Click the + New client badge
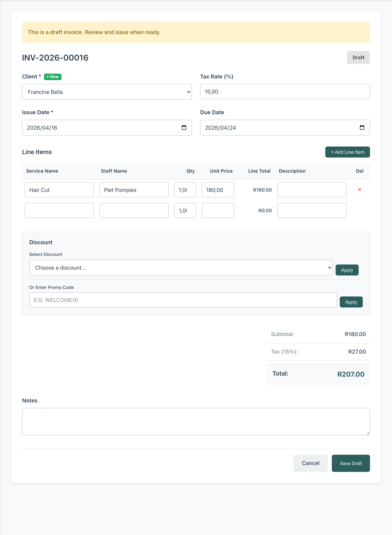 pos(53,77)
